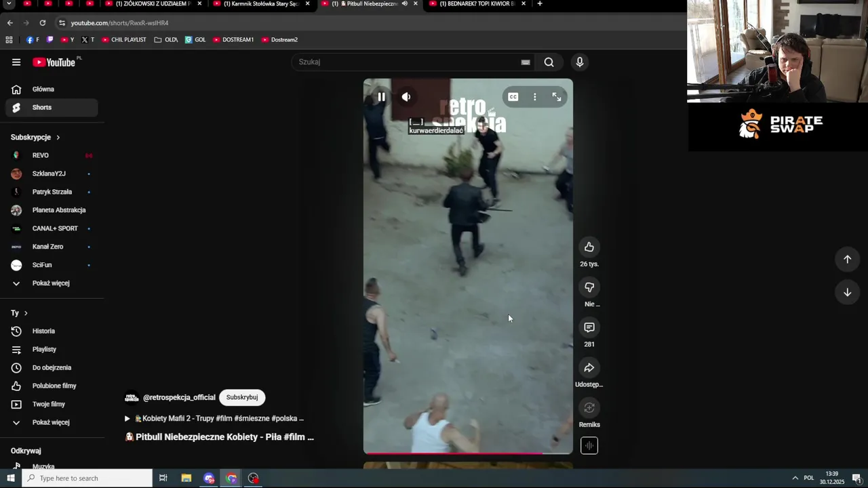Click the search magnifier button
The height and width of the screenshot is (488, 868).
(x=549, y=62)
